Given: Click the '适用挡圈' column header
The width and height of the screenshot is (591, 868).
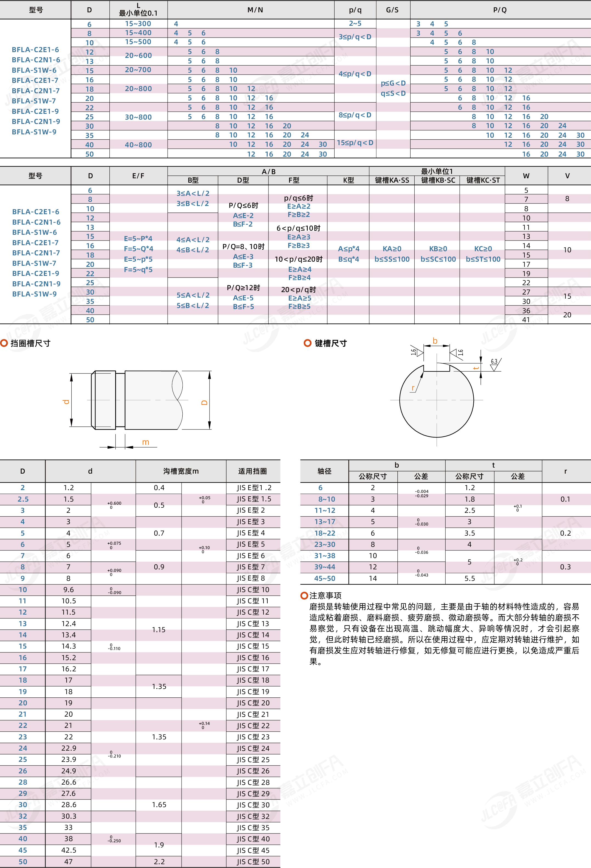Looking at the screenshot, I should [x=253, y=471].
